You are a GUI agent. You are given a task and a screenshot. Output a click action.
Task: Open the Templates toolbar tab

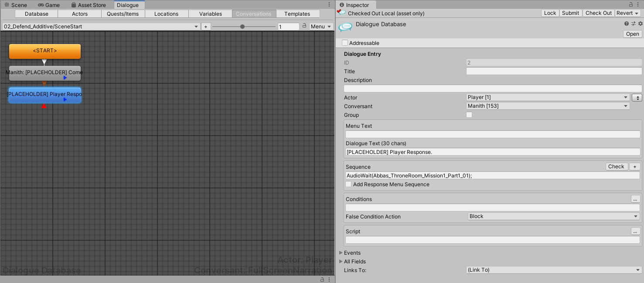tap(297, 14)
